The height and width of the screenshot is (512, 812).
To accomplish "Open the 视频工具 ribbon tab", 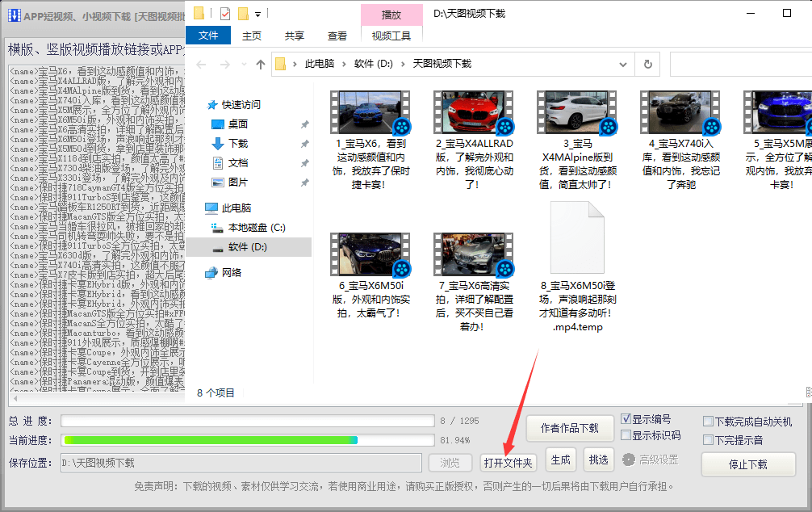I will point(391,36).
